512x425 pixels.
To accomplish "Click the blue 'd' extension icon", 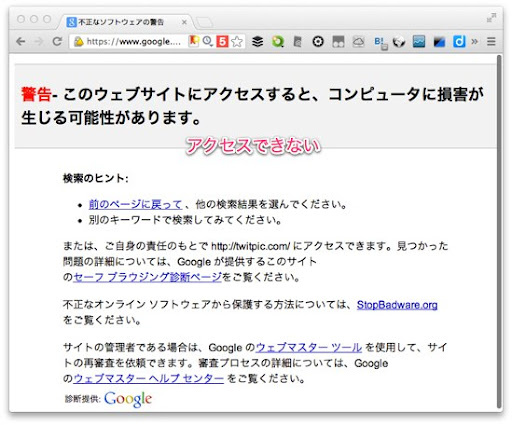I will [x=459, y=42].
